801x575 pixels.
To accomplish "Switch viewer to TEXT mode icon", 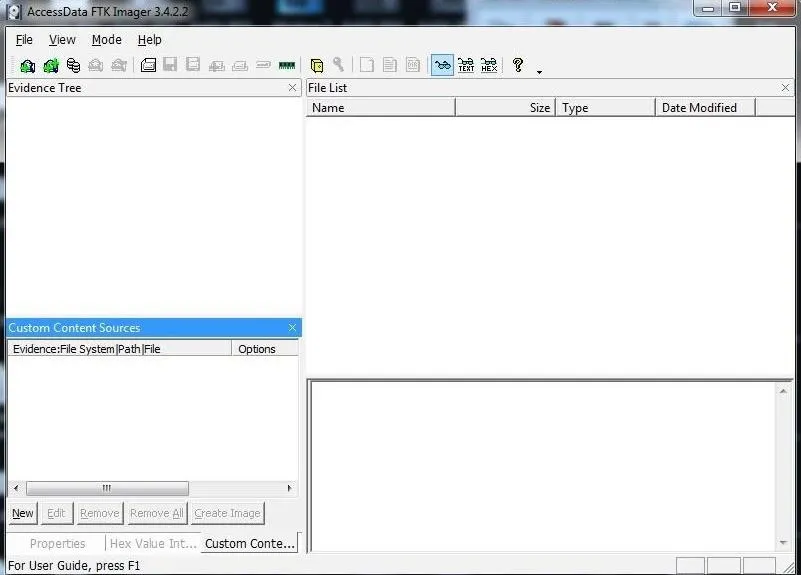I will [466, 65].
